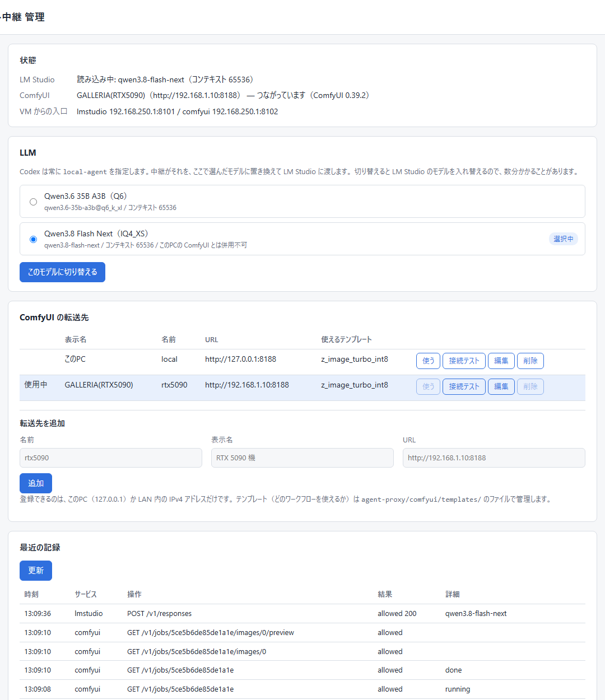
Task: Click 編集 for GALLERIA(RTX5090)
Action: (501, 386)
